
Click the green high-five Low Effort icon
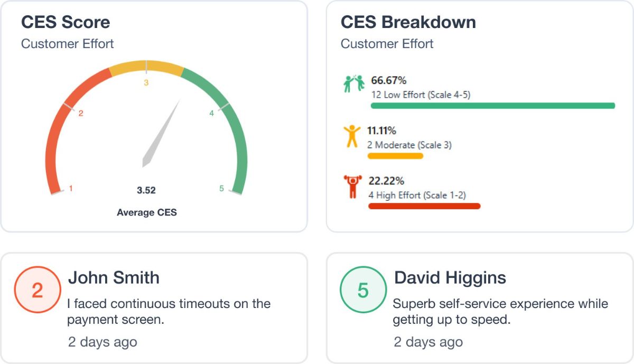click(354, 83)
